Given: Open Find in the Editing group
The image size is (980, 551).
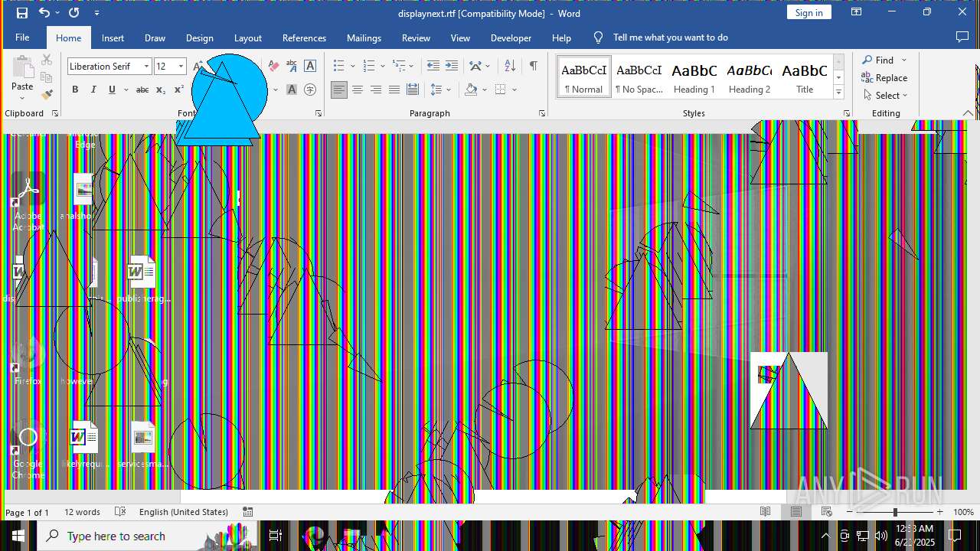Looking at the screenshot, I should coord(878,60).
